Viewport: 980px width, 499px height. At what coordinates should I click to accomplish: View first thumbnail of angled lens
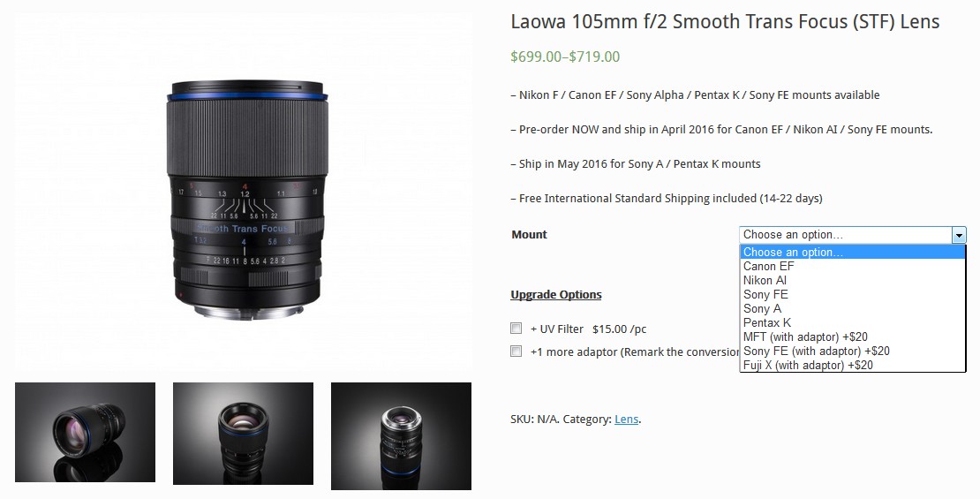[85, 432]
